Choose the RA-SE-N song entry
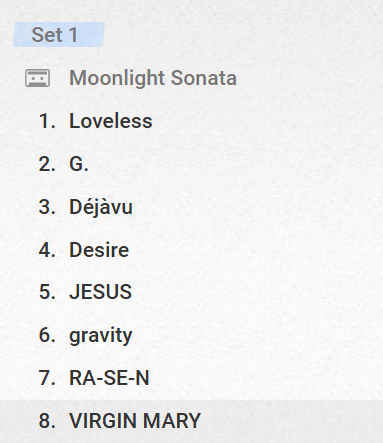Screen dimensions: 383x443 coord(109,378)
